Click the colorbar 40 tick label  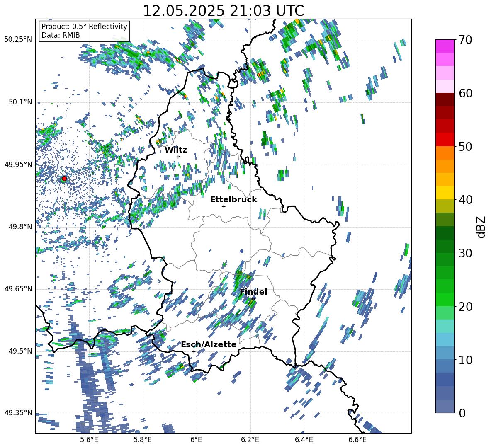[465, 200]
